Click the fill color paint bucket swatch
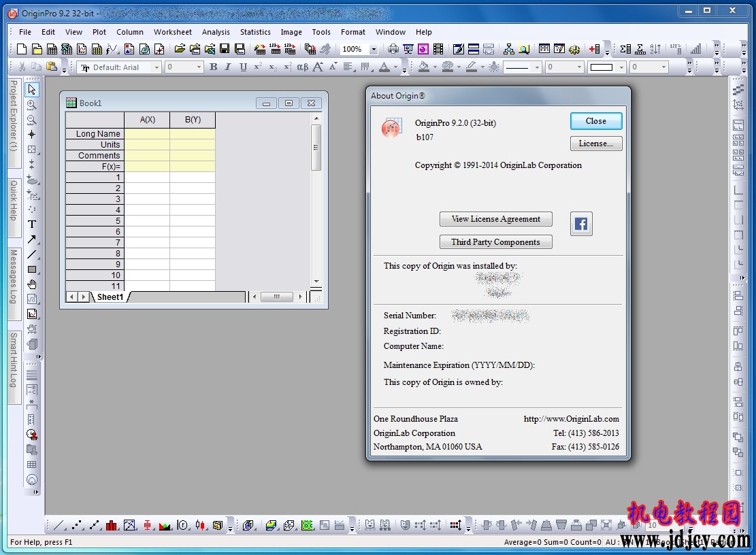The height and width of the screenshot is (555, 756). pyautogui.click(x=424, y=67)
